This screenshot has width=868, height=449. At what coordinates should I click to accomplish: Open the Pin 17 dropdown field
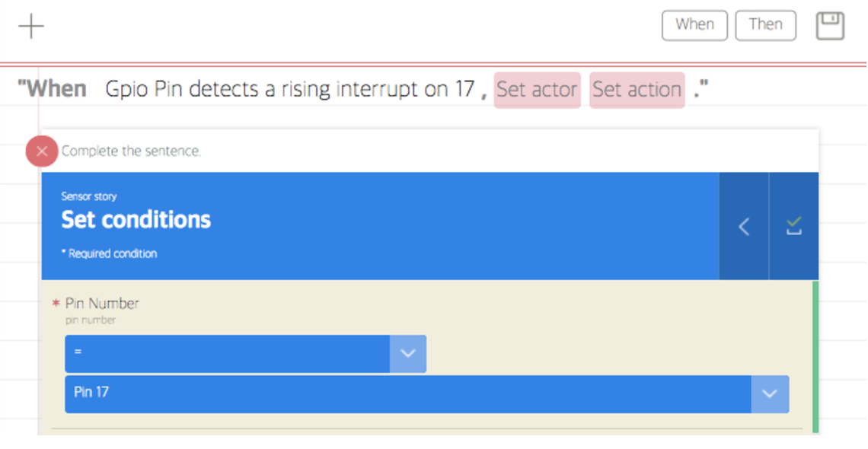[427, 393]
